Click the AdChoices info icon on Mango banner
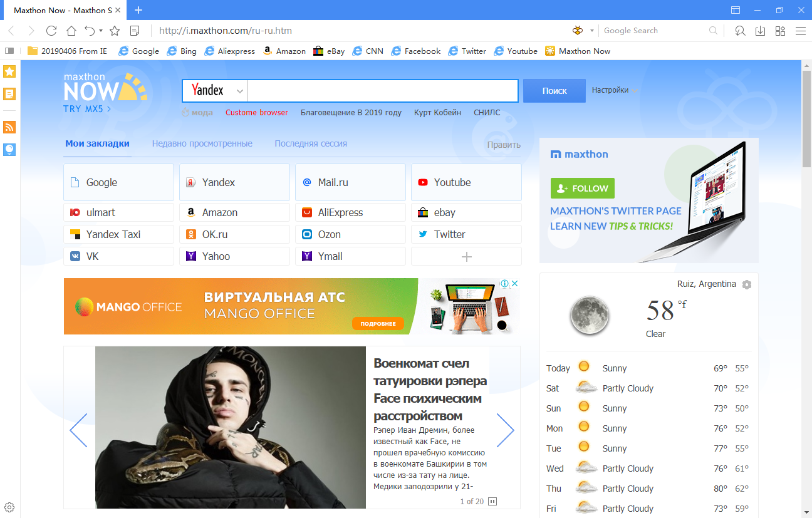 504,284
